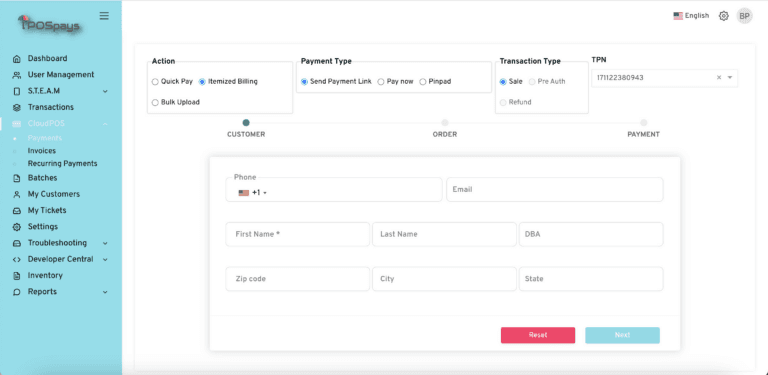Click the Reports chat bubble icon
Image resolution: width=768 pixels, height=375 pixels.
click(x=17, y=292)
